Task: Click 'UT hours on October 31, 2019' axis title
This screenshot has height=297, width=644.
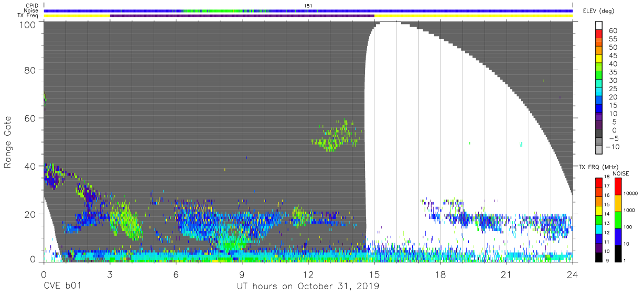Action: coord(308,287)
